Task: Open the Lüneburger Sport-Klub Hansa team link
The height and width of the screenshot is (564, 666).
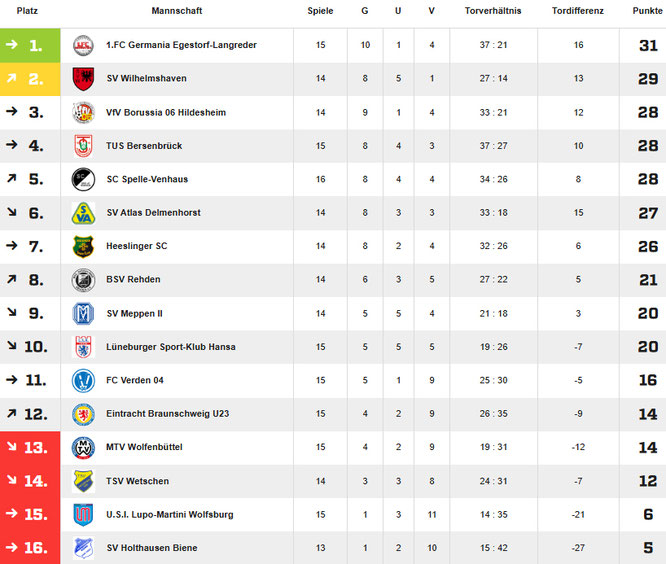Action: 170,347
